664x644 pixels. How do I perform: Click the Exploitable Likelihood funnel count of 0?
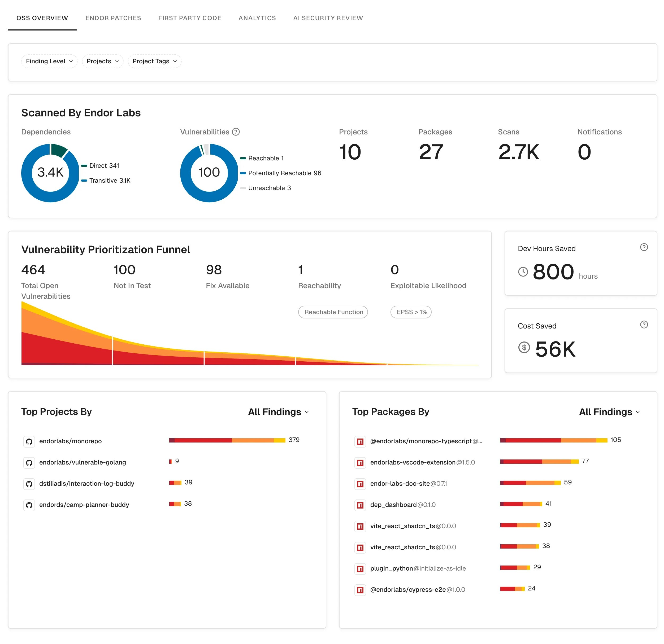(395, 270)
